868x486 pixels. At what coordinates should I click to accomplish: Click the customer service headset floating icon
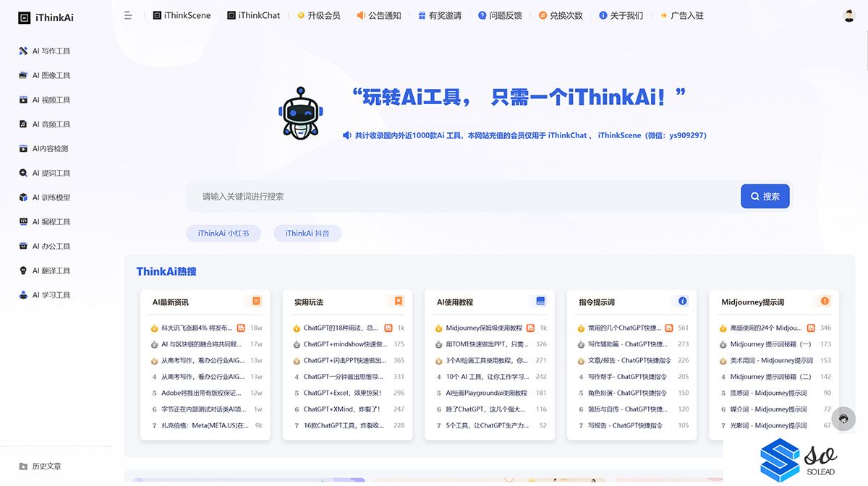843,419
